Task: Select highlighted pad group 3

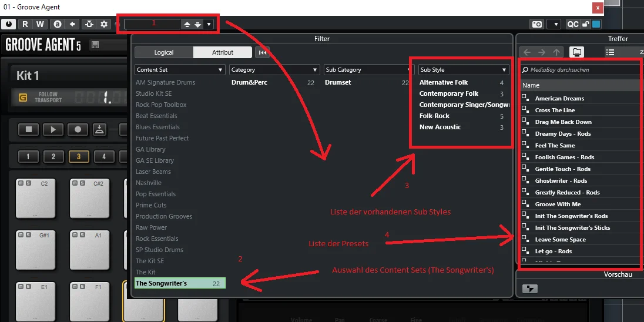Action: coord(79,156)
